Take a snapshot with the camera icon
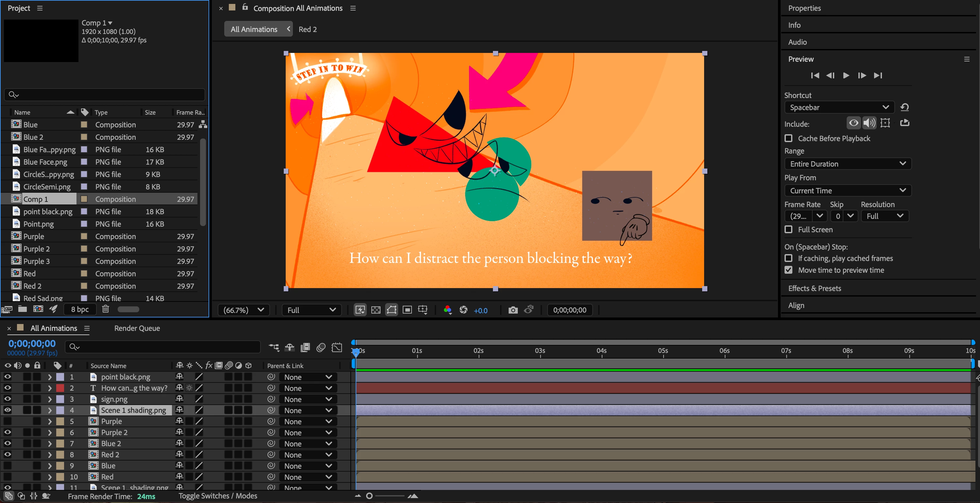The width and height of the screenshot is (980, 503). 513,310
